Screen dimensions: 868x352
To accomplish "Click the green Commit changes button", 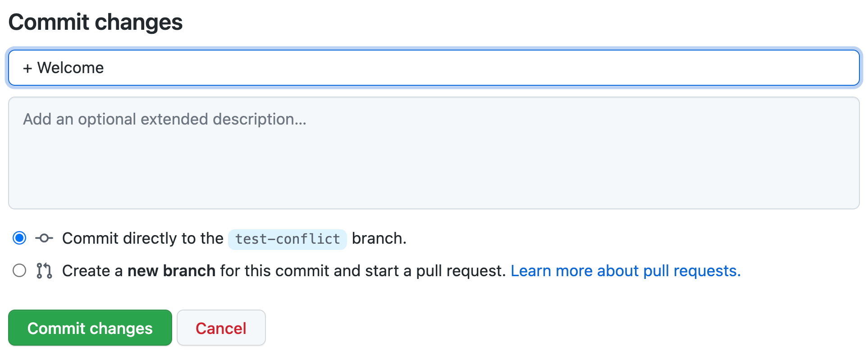I will pos(90,328).
